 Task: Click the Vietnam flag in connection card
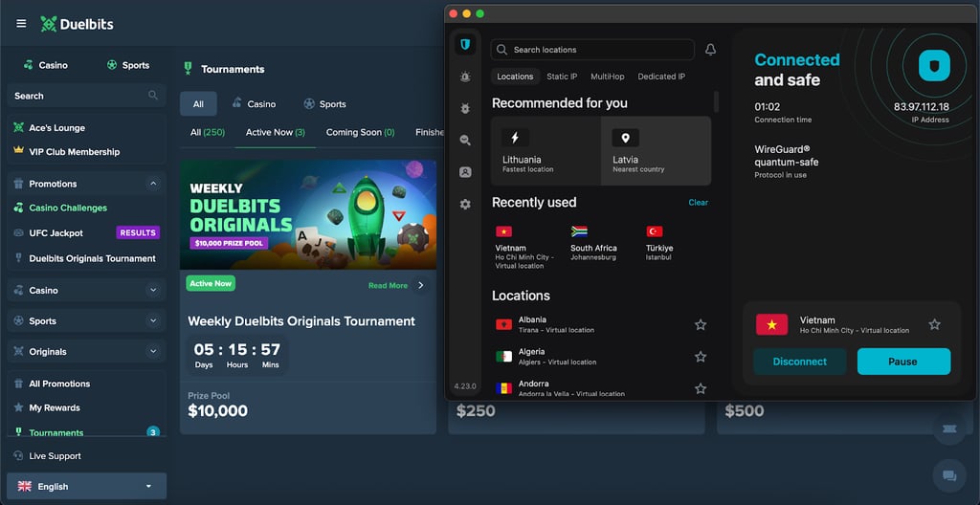click(772, 324)
